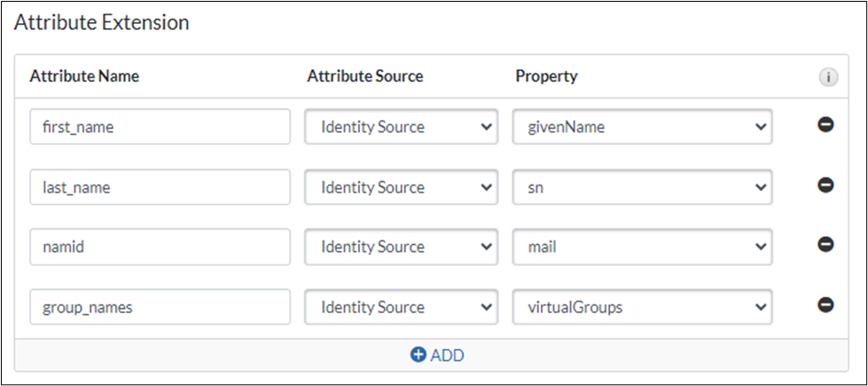Viewport: 868px width, 386px height.
Task: Focus the last_name attribute name field
Action: pos(160,187)
